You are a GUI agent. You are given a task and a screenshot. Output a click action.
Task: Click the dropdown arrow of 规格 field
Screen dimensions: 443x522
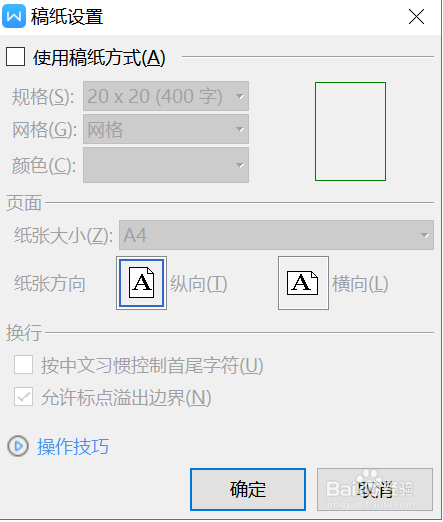click(x=240, y=96)
